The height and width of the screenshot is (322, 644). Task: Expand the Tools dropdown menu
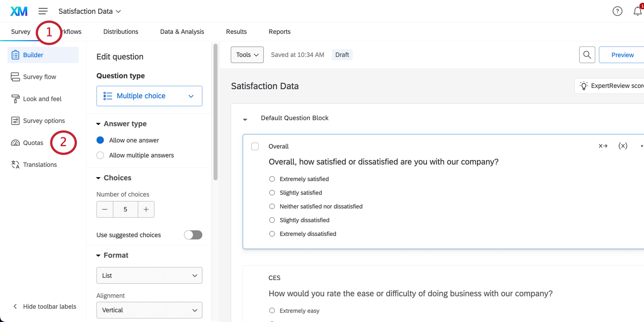(247, 55)
